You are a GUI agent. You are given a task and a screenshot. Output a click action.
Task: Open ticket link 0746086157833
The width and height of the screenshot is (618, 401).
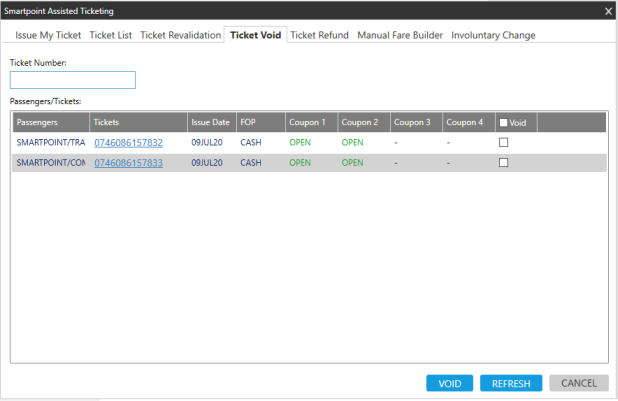(128, 163)
